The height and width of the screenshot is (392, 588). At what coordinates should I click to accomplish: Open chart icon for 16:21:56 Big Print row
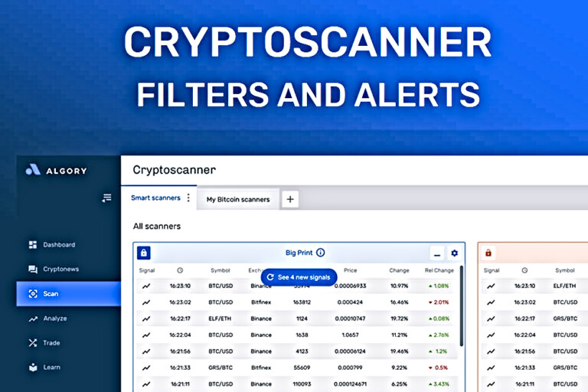tap(146, 351)
